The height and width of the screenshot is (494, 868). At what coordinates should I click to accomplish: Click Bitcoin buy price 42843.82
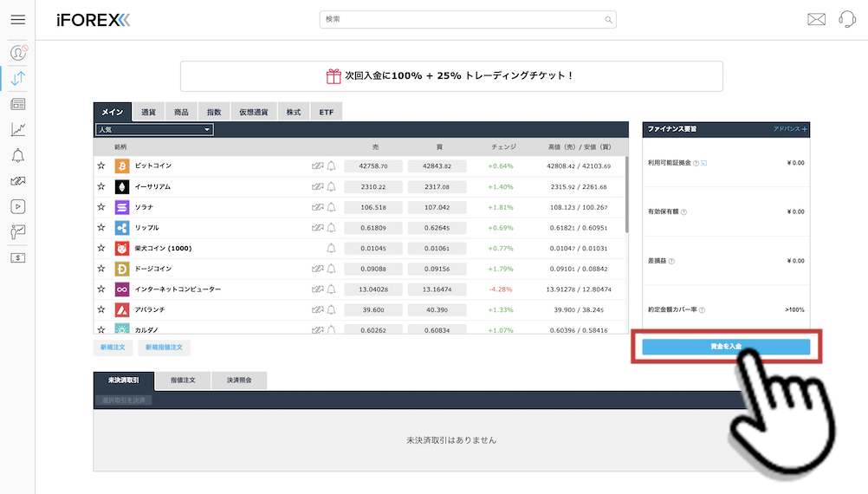[x=437, y=166]
